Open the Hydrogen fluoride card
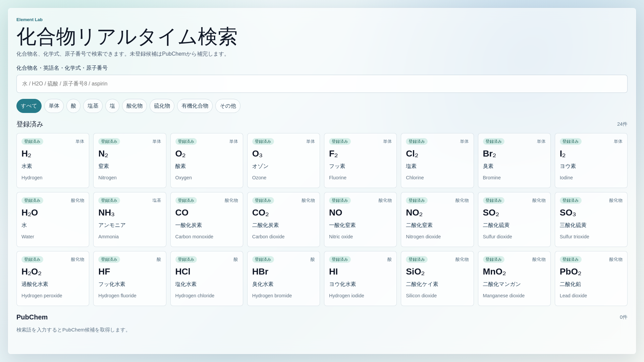 (x=130, y=279)
